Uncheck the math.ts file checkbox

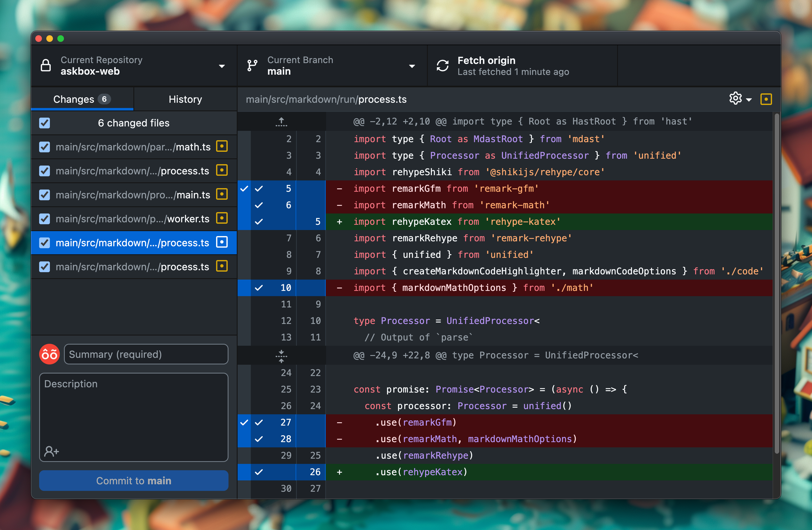coord(44,147)
